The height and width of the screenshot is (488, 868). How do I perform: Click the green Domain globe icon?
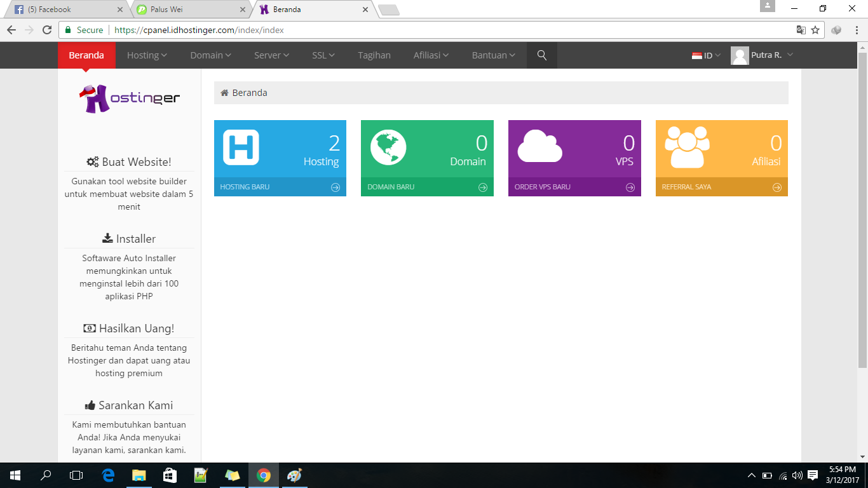(x=388, y=147)
